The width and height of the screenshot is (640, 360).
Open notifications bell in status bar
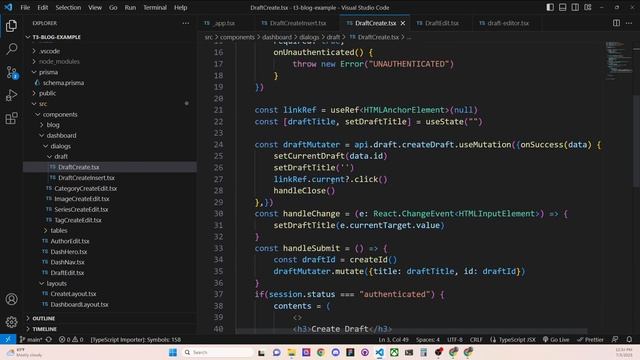(x=629, y=340)
